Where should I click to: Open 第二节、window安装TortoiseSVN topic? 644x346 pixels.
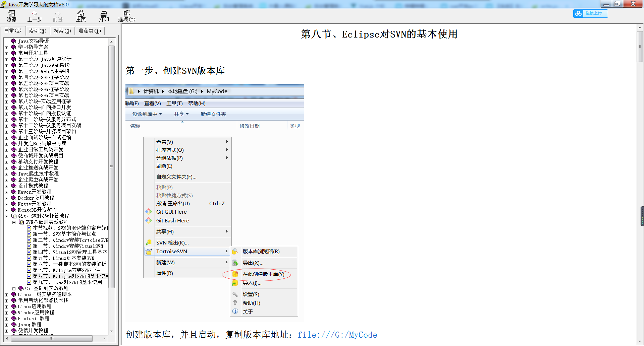[70, 240]
